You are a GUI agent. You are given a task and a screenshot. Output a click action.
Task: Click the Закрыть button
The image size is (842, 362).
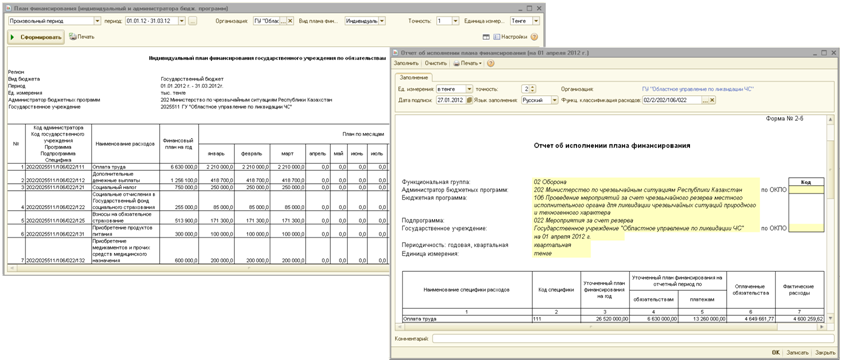tap(825, 353)
